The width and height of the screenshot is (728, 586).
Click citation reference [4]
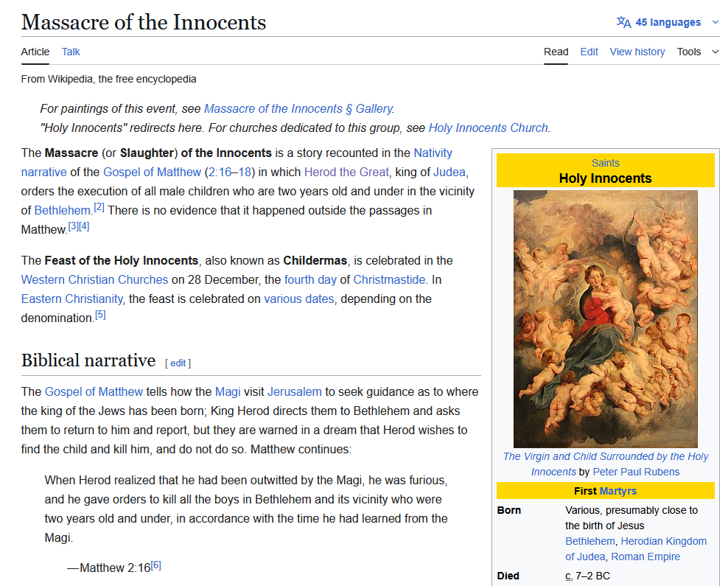pos(84,226)
